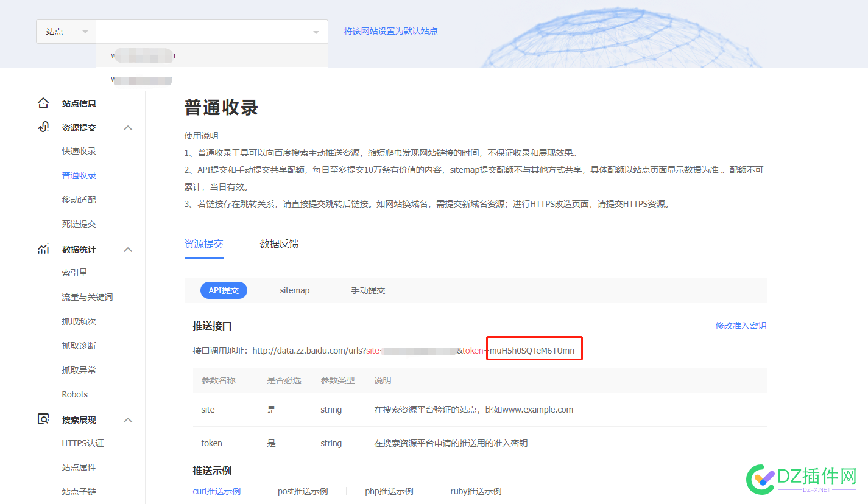Open Robots in the sidebar
This screenshot has height=504, width=868.
click(x=75, y=394)
